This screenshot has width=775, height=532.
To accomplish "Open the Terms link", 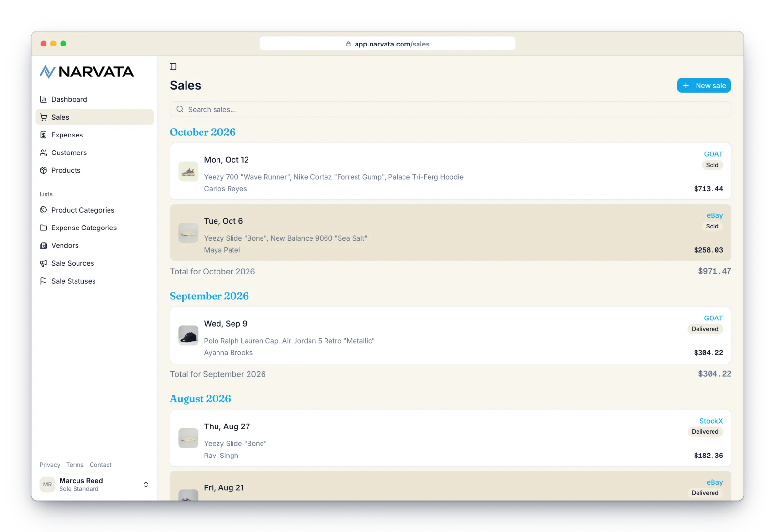I will pos(75,465).
